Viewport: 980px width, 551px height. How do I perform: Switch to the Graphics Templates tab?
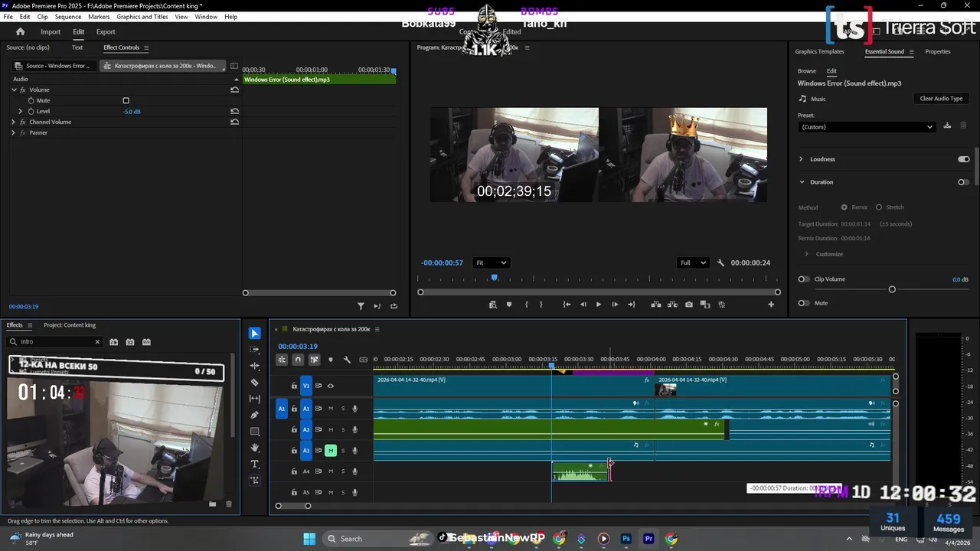pyautogui.click(x=819, y=51)
